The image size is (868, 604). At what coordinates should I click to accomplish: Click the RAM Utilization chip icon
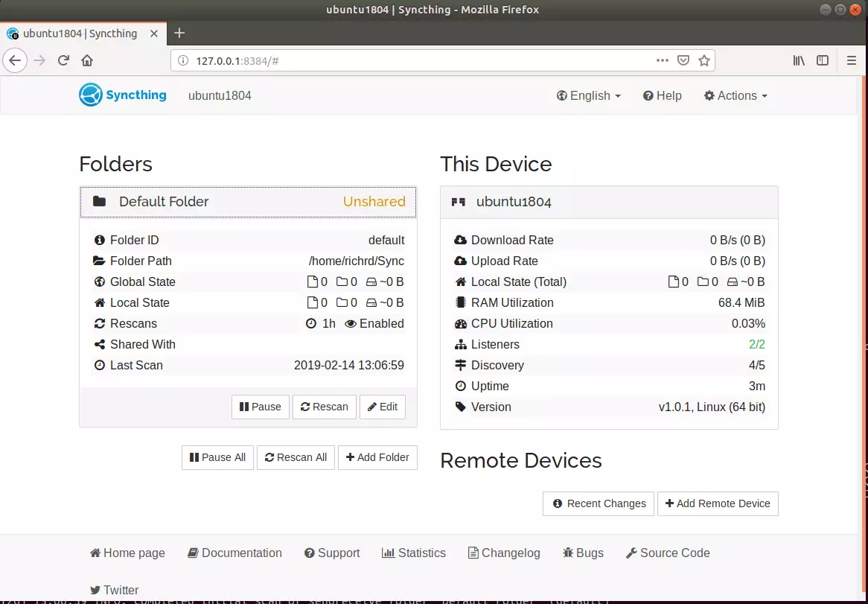pos(461,302)
